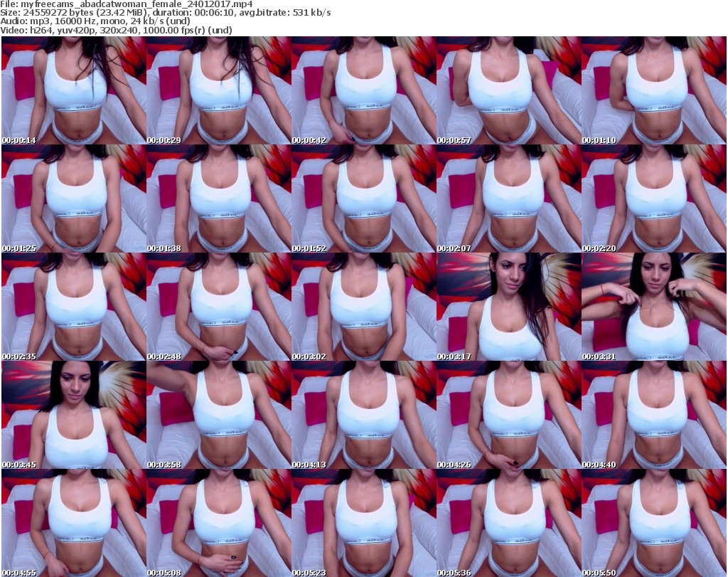Select the thumbnail at timestamp 00:03:17

509,307
